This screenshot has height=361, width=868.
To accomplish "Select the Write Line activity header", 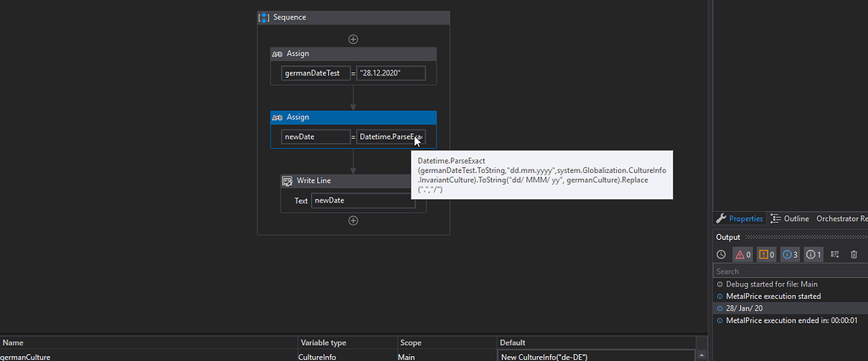I will 346,181.
